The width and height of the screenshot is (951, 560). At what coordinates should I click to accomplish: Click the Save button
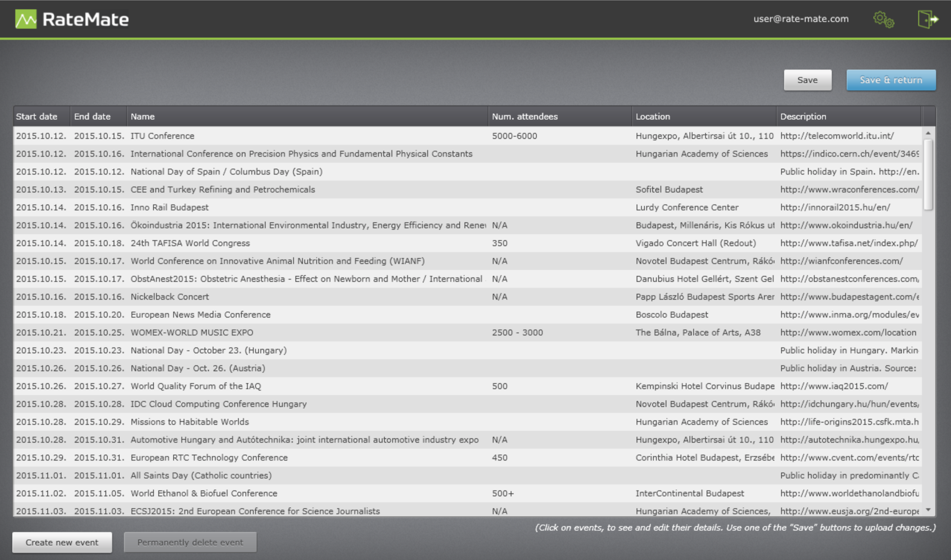point(808,80)
